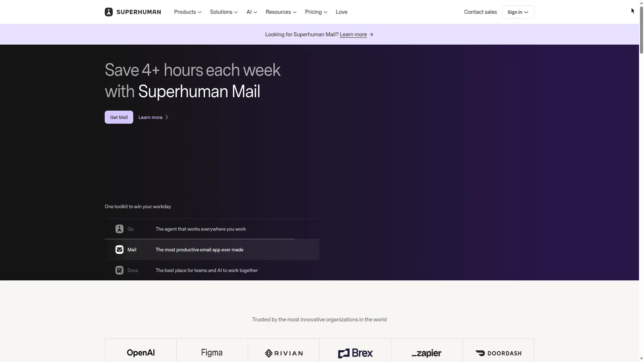
Task: Click the scrollbar down arrow
Action: coord(642,358)
